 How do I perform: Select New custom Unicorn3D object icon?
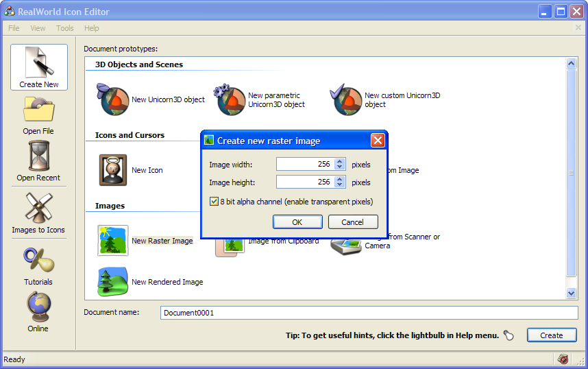click(x=346, y=99)
